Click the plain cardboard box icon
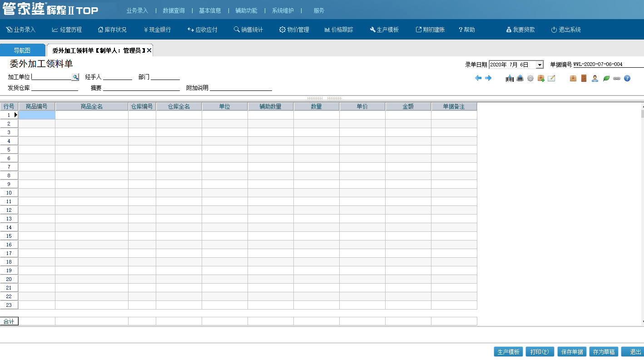This screenshot has width=644, height=360. [x=573, y=78]
